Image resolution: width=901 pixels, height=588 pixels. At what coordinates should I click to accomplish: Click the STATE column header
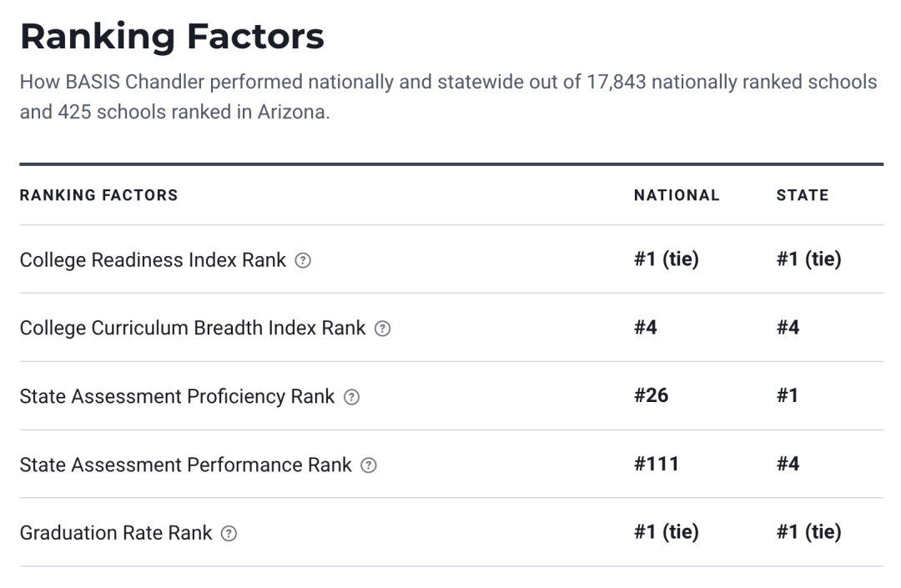click(802, 195)
